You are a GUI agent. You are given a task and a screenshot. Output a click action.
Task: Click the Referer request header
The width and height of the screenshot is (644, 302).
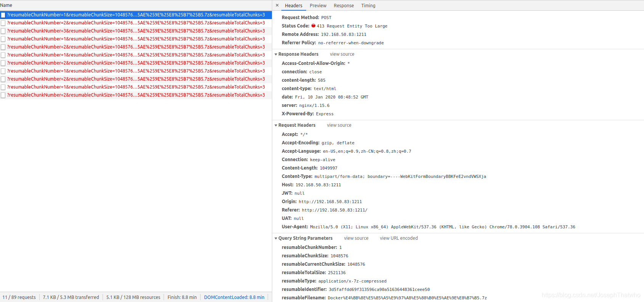pos(324,210)
